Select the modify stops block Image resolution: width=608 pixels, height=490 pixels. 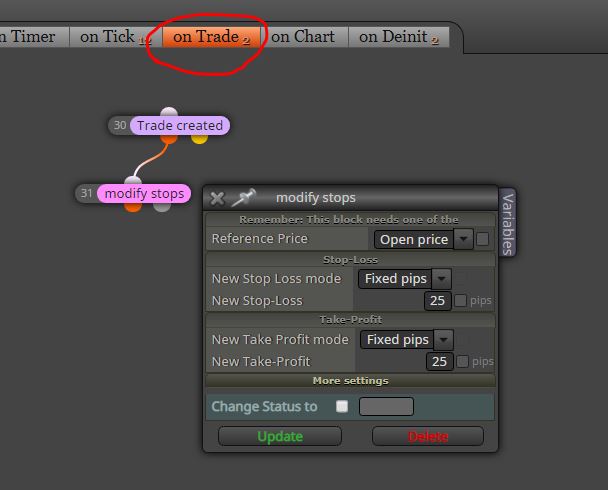(x=144, y=193)
